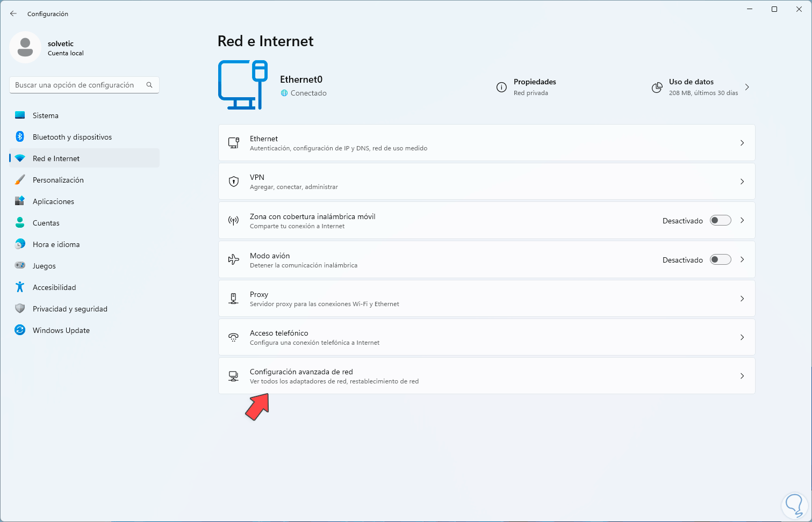
Task: Open VPN settings to add connection
Action: (487, 182)
